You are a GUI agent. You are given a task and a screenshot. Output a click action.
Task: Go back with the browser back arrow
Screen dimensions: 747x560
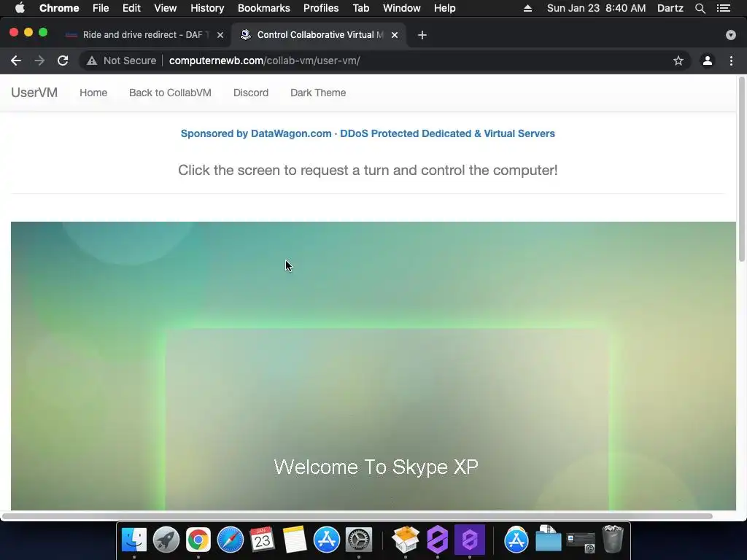coord(16,61)
